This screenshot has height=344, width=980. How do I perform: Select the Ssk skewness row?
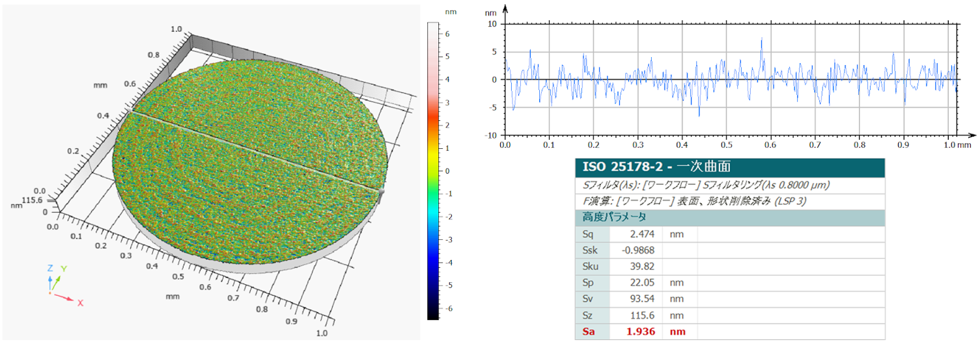coord(729,250)
